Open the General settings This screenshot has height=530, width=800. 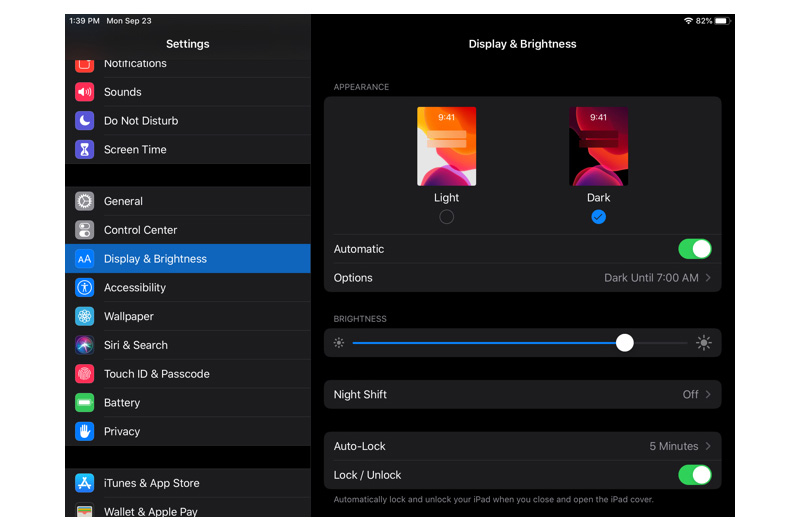click(188, 201)
